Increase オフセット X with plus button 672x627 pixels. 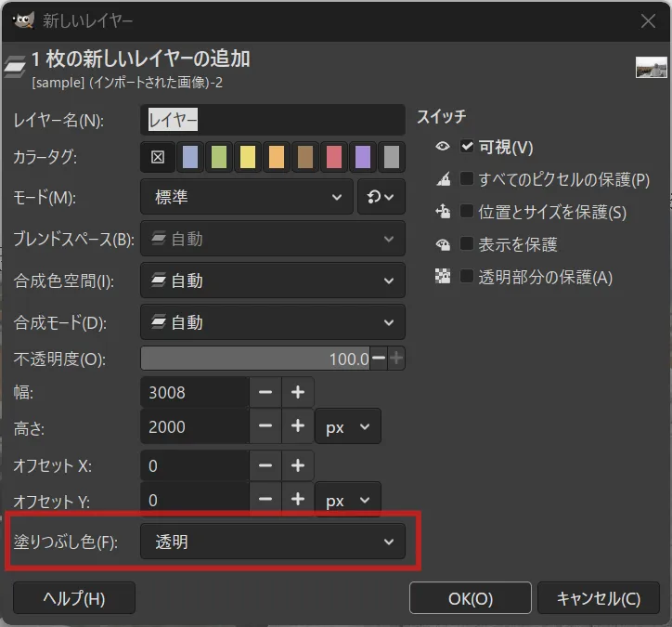click(298, 465)
